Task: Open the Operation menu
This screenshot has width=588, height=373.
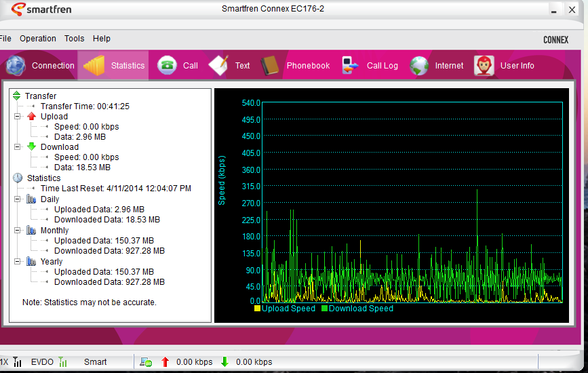Action: click(38, 39)
